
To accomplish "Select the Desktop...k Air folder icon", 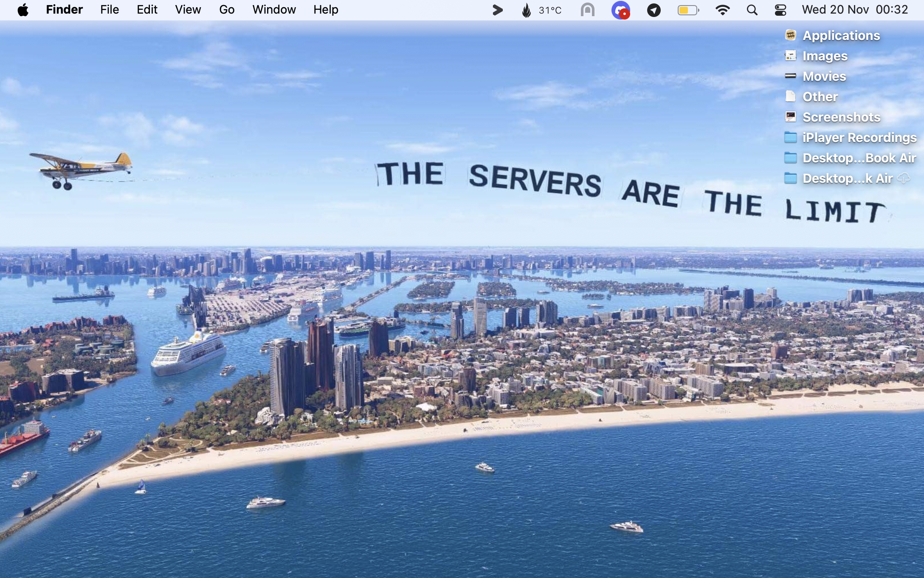I will (790, 178).
